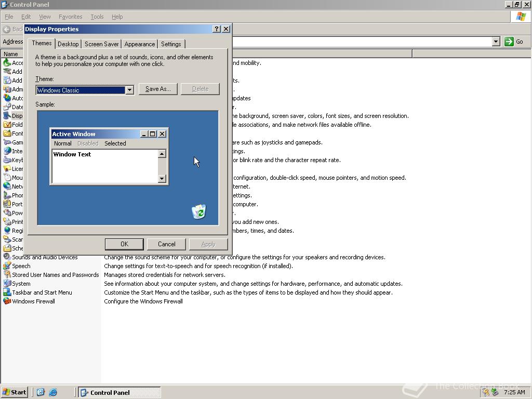Click the Power Options icon

pyautogui.click(x=7, y=212)
